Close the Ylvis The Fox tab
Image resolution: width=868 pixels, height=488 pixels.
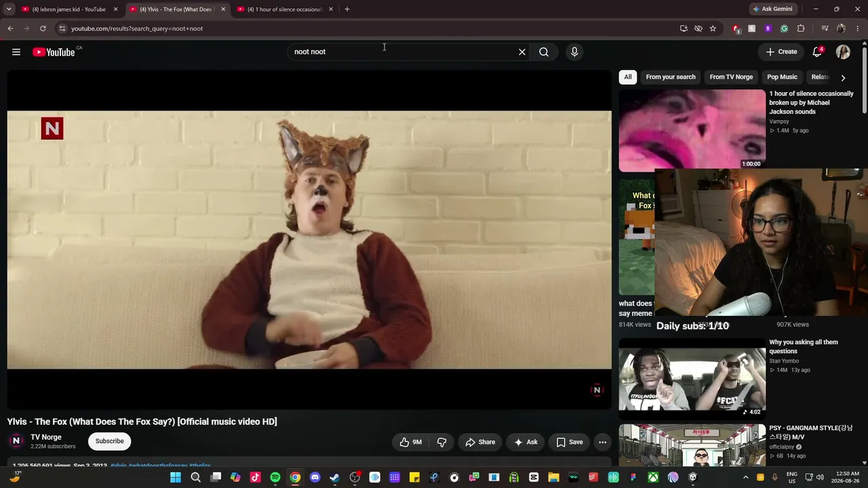(x=223, y=9)
